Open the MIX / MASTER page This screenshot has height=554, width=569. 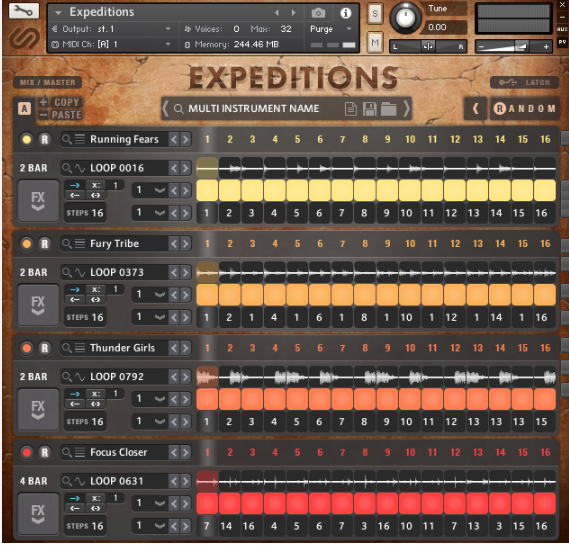pyautogui.click(x=48, y=82)
